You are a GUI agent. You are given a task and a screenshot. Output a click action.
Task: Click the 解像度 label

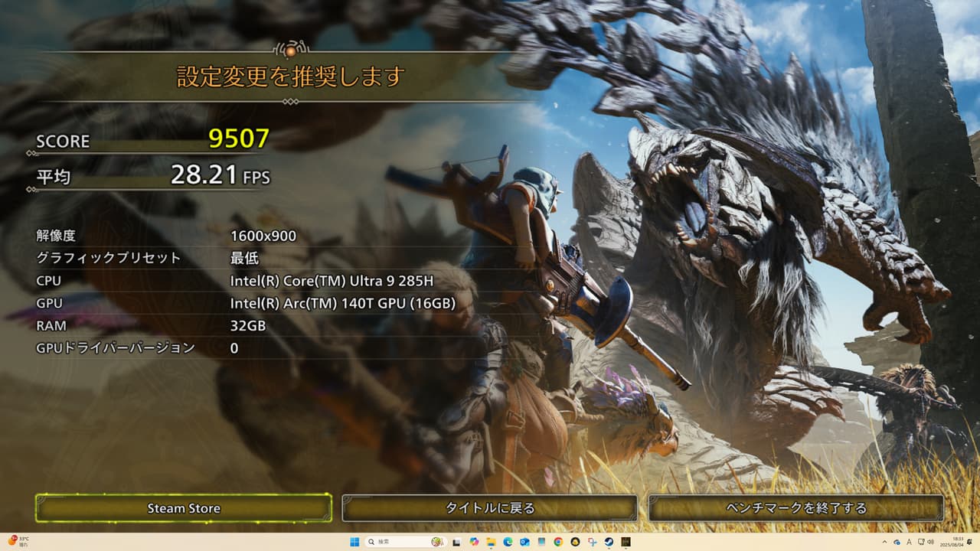coord(56,236)
